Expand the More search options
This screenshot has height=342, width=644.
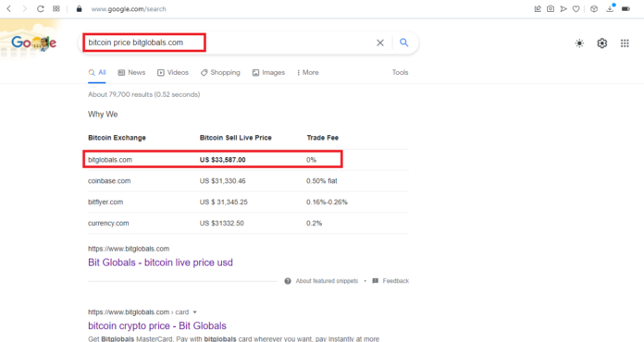(x=307, y=73)
